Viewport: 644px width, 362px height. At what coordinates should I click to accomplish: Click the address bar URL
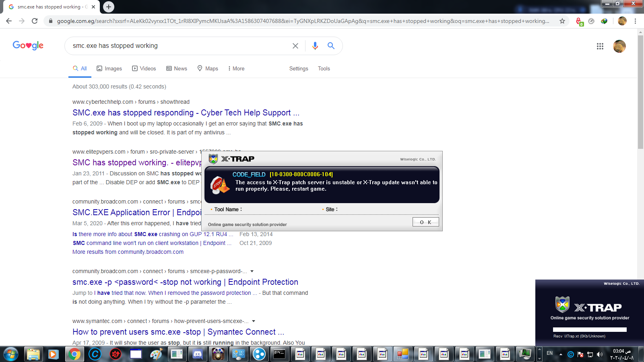[303, 21]
